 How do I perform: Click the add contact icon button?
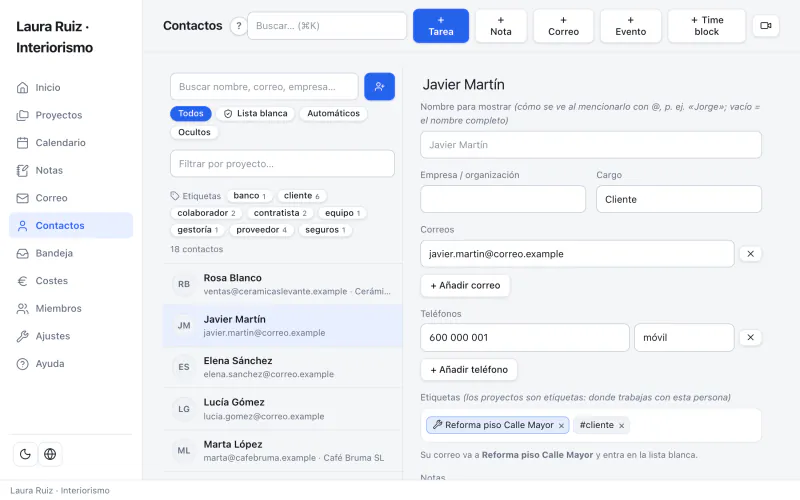pos(380,87)
